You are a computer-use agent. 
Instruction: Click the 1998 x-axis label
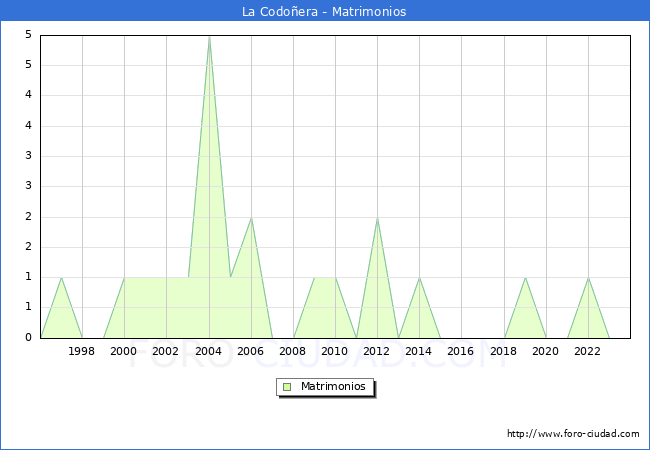(x=82, y=351)
